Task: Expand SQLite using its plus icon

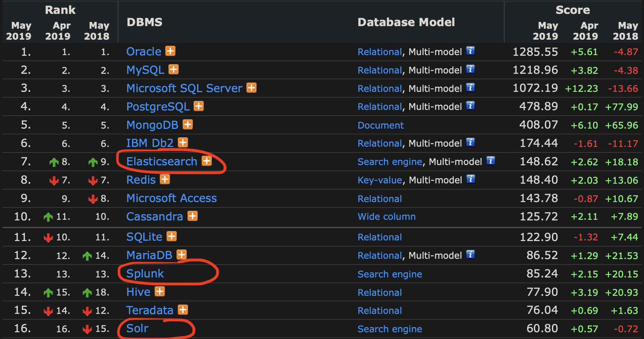Action: click(x=172, y=236)
